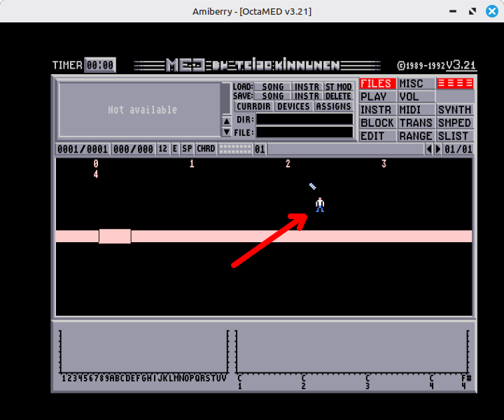Click the red four-lines track selector icon
The image size is (504, 420).
455,83
